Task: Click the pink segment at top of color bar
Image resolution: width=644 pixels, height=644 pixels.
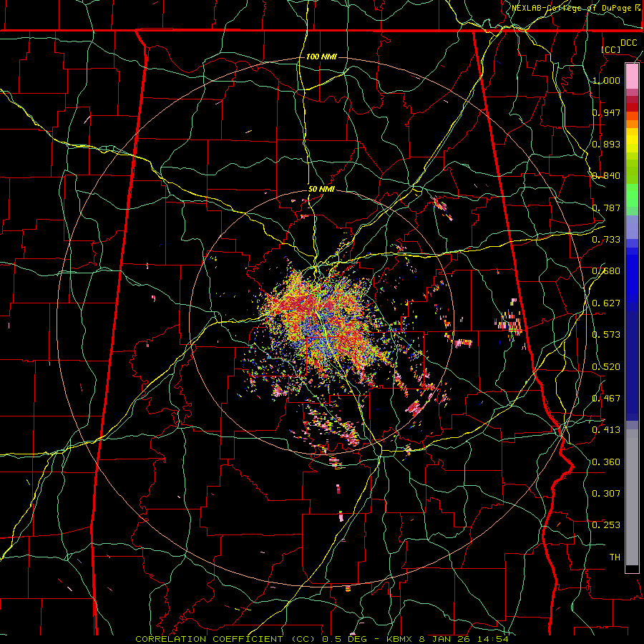Action: pos(632,77)
